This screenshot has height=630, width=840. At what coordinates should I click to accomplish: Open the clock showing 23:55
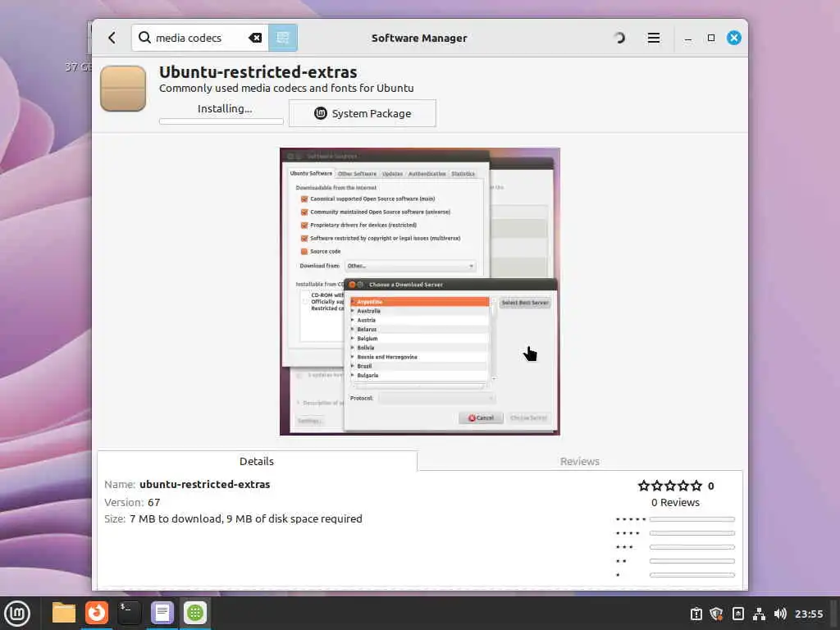pos(808,614)
